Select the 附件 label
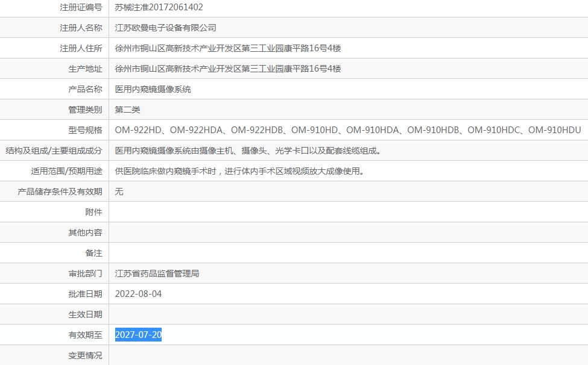Image resolution: width=588 pixels, height=365 pixels. pyautogui.click(x=93, y=212)
